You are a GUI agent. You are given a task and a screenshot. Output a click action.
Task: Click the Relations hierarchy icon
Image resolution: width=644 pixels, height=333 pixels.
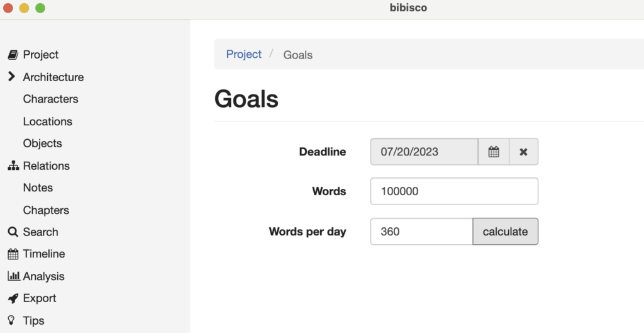[x=13, y=166]
